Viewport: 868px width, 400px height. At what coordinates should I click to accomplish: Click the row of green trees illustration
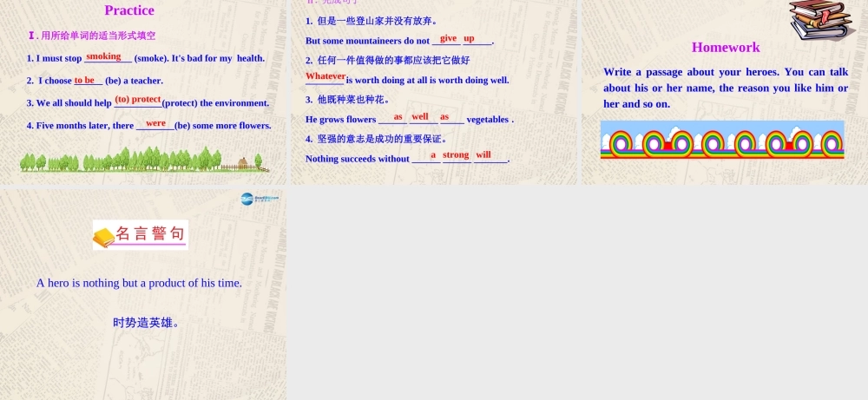[x=144, y=160]
